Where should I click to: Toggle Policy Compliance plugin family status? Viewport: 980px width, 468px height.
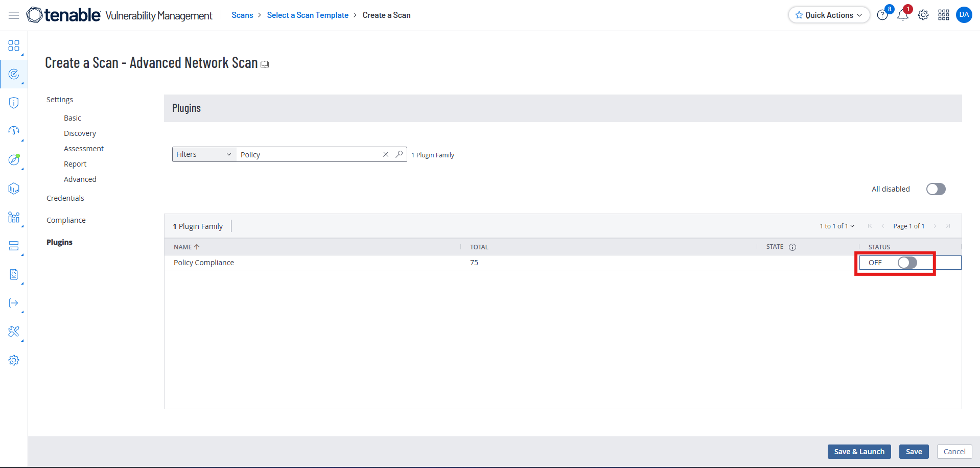click(x=907, y=263)
